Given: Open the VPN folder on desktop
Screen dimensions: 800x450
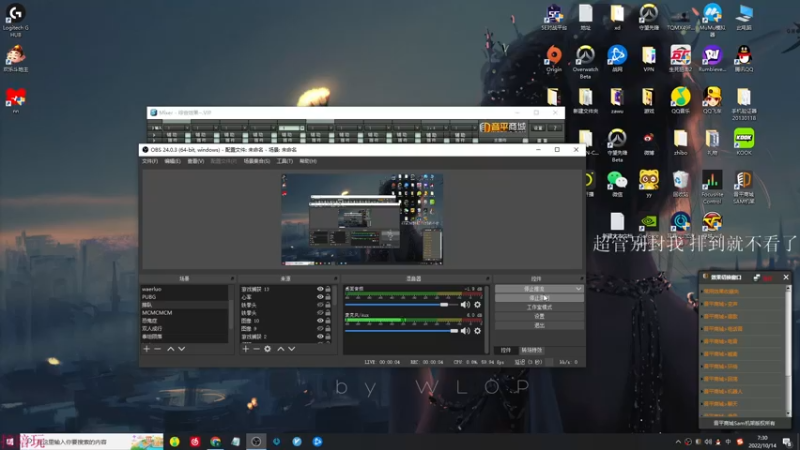Looking at the screenshot, I should (x=648, y=58).
